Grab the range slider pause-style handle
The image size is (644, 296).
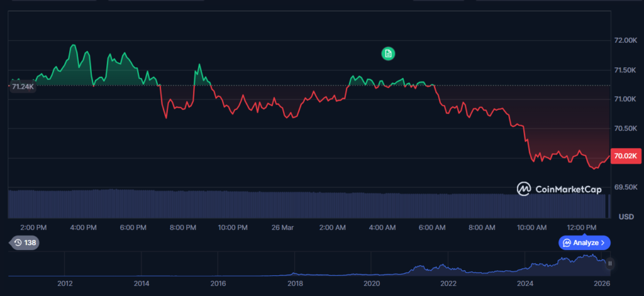click(x=609, y=263)
